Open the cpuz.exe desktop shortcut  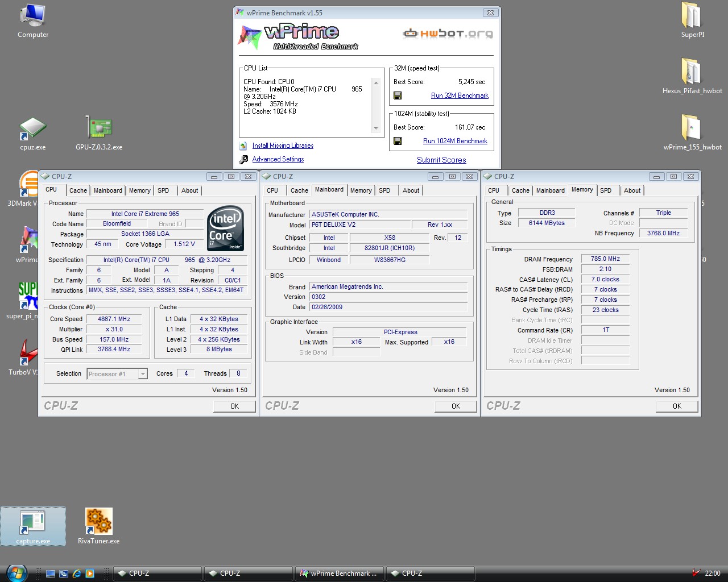32,134
